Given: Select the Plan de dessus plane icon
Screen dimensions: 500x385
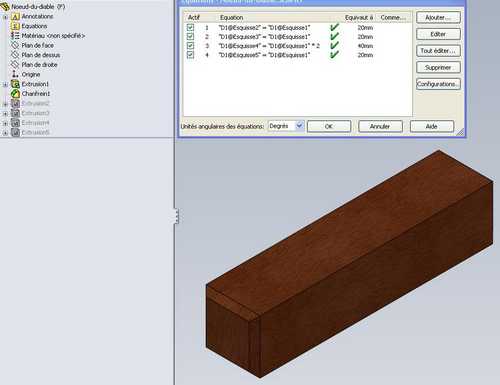Looking at the screenshot, I should [15, 55].
